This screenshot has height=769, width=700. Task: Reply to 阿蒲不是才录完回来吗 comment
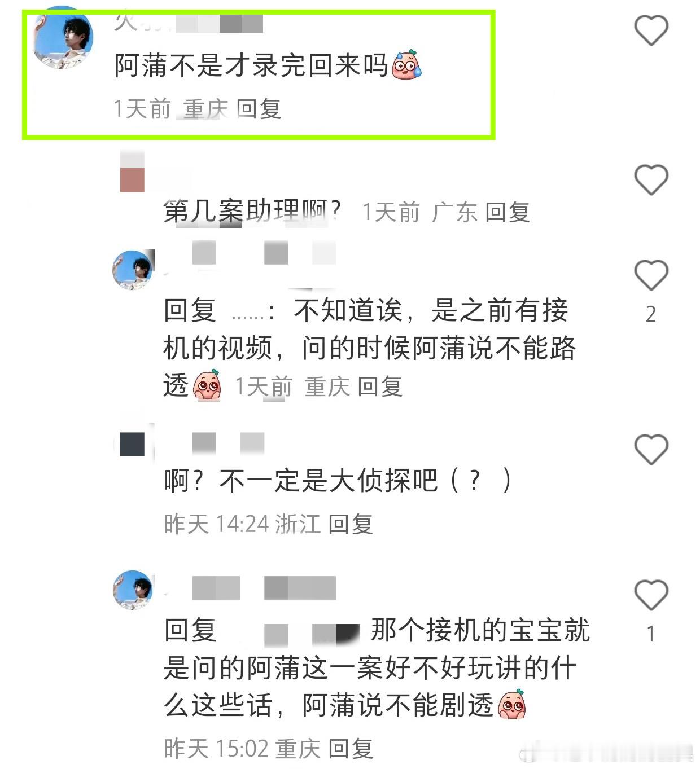pos(259,108)
